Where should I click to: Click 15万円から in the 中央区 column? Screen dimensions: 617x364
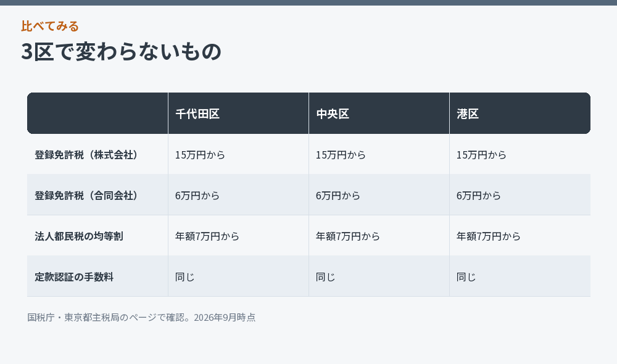[341, 155]
